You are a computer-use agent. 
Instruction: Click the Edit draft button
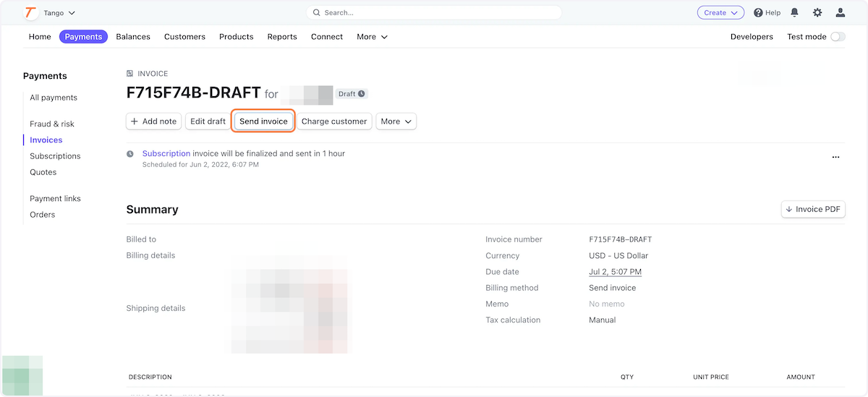click(208, 121)
